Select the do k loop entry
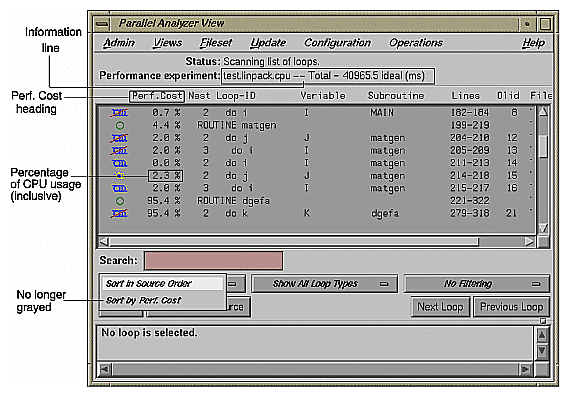This screenshot has height=397, width=570. point(236,213)
